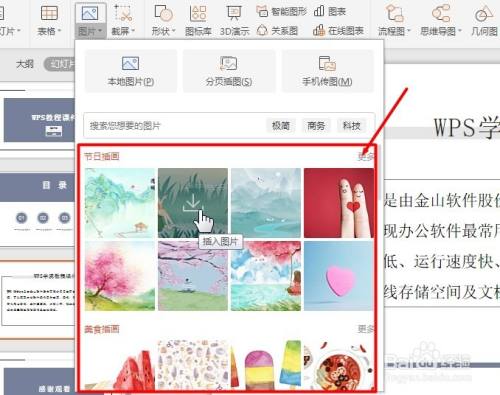Select the pastel food pattern illustration

point(193,365)
